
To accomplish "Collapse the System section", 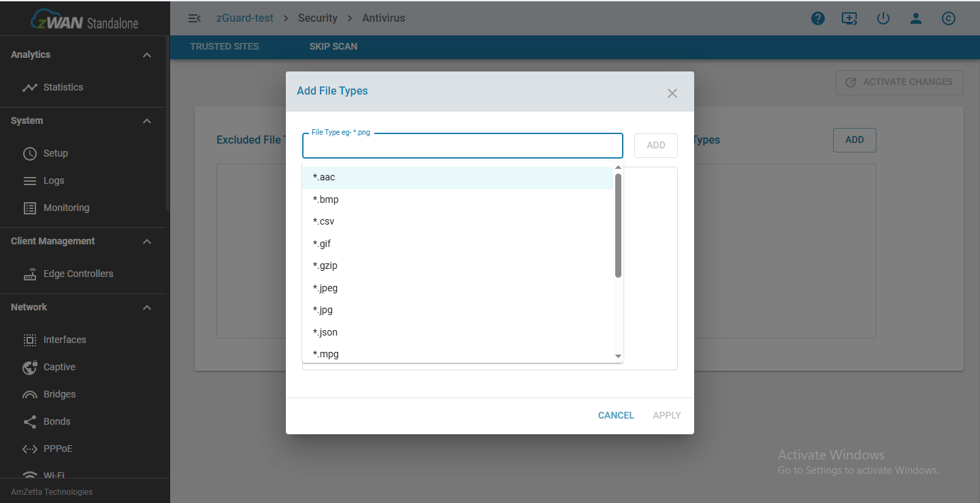I will pyautogui.click(x=146, y=120).
